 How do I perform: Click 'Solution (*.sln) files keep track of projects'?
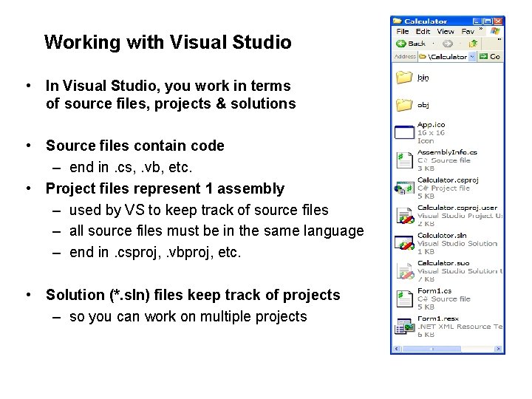193,295
